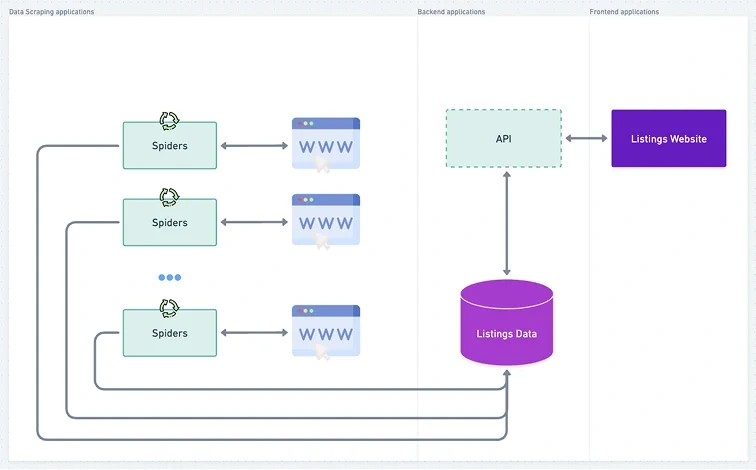
Task: Select arrow between top Spiders and WWW
Action: click(x=254, y=146)
